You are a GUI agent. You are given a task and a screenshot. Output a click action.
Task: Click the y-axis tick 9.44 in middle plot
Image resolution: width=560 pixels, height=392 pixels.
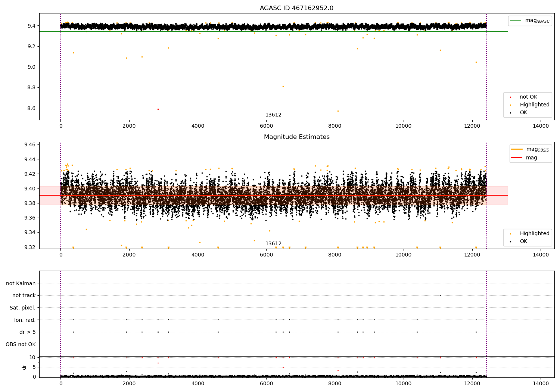click(x=29, y=159)
